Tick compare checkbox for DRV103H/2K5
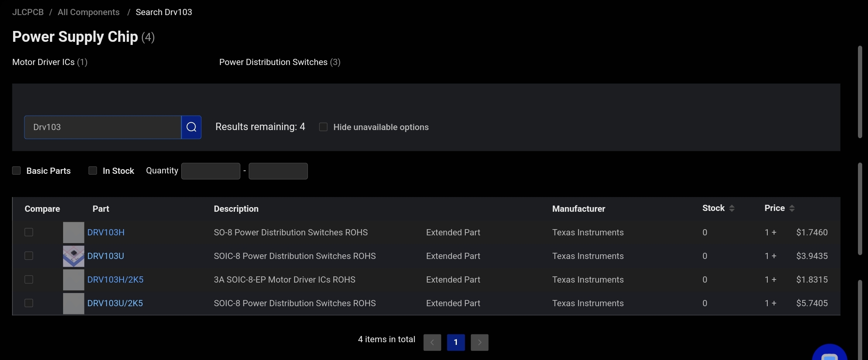Viewport: 868px width, 360px height. [29, 279]
